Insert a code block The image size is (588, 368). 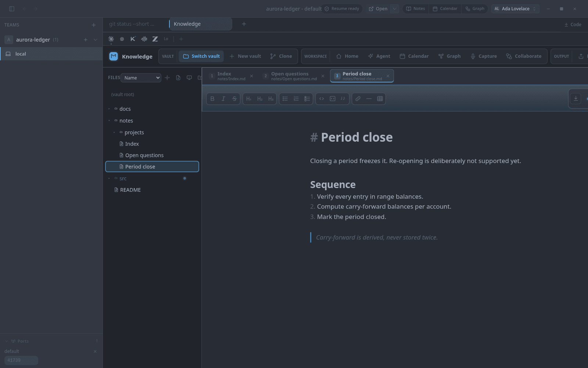coord(333,99)
